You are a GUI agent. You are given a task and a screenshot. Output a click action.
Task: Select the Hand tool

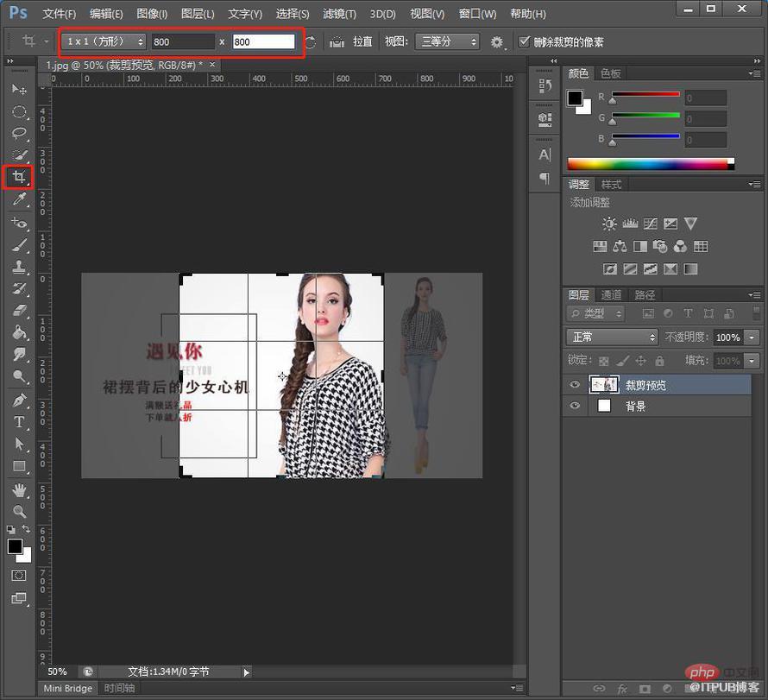point(19,489)
